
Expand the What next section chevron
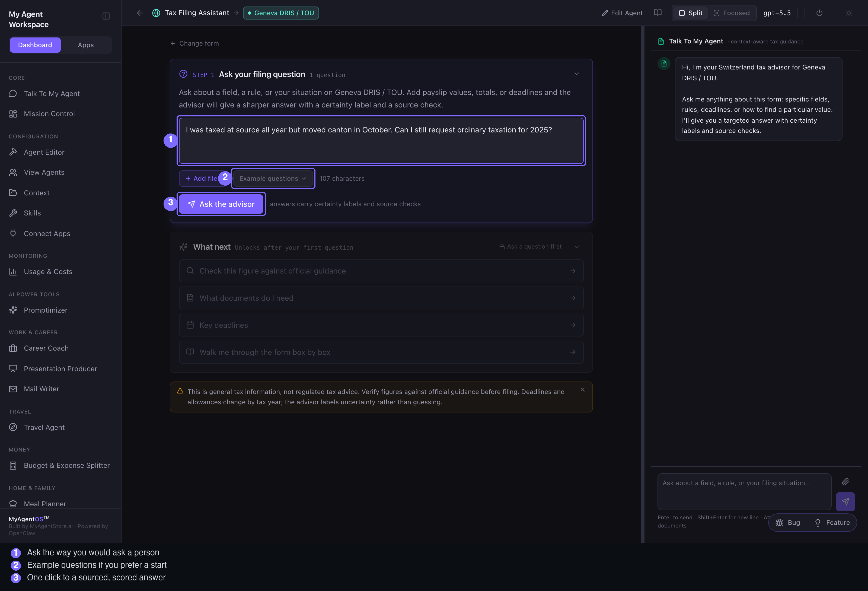tap(576, 247)
